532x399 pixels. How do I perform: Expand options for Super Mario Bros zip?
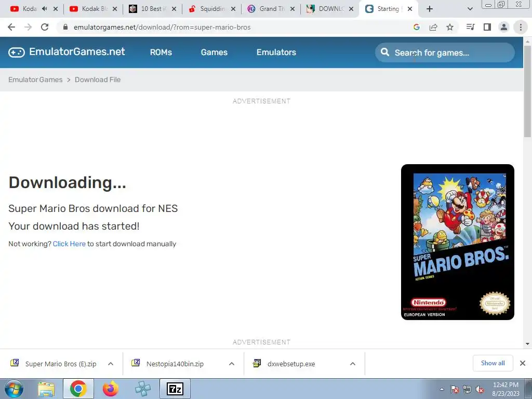tap(111, 364)
